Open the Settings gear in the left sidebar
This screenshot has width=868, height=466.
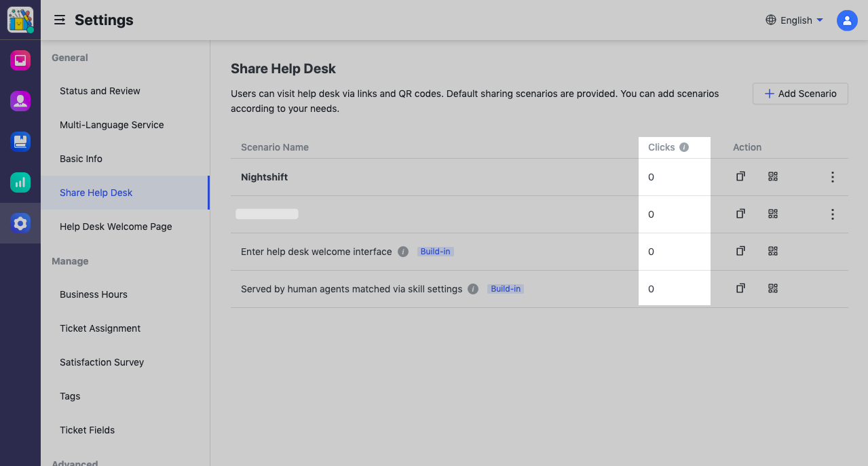[x=20, y=223]
